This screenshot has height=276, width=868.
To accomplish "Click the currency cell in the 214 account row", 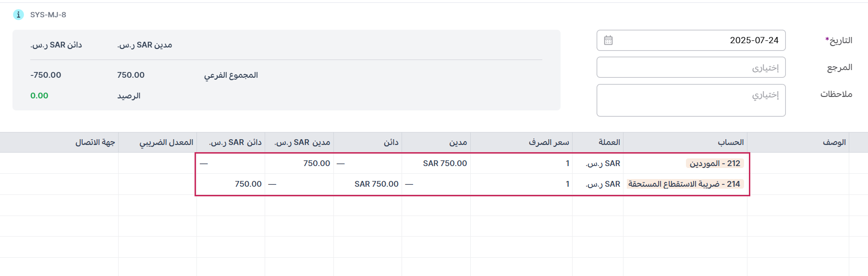I will [x=602, y=184].
